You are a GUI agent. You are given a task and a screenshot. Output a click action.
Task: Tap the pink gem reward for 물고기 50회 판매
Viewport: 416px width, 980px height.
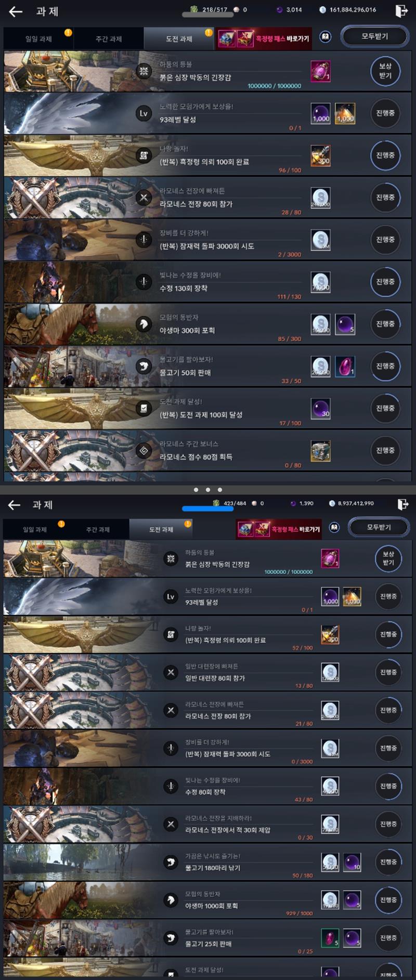[x=345, y=367]
